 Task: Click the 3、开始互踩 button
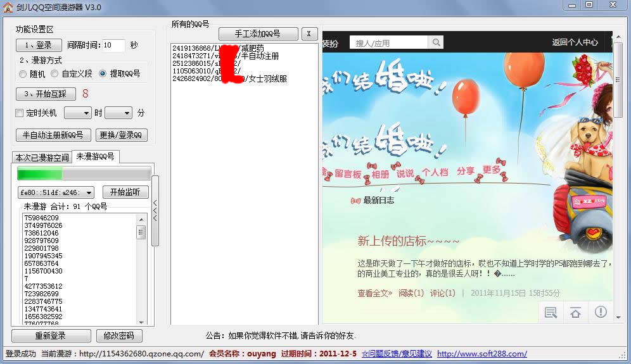point(46,94)
